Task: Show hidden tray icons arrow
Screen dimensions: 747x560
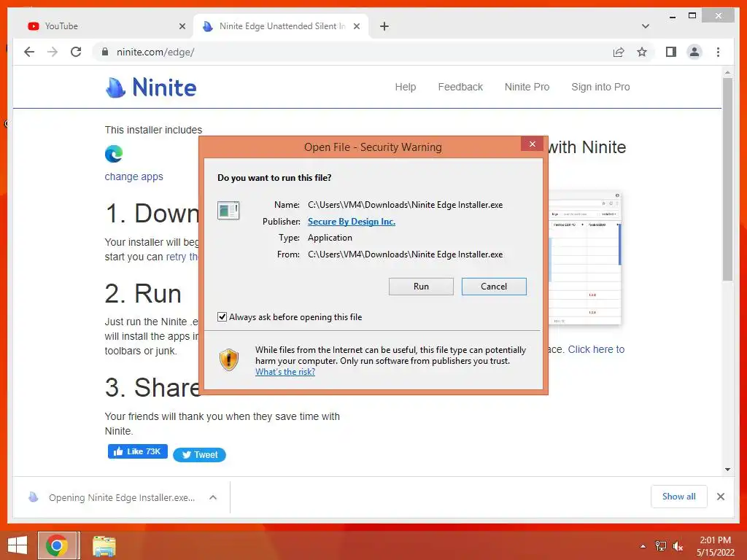Action: click(x=643, y=546)
